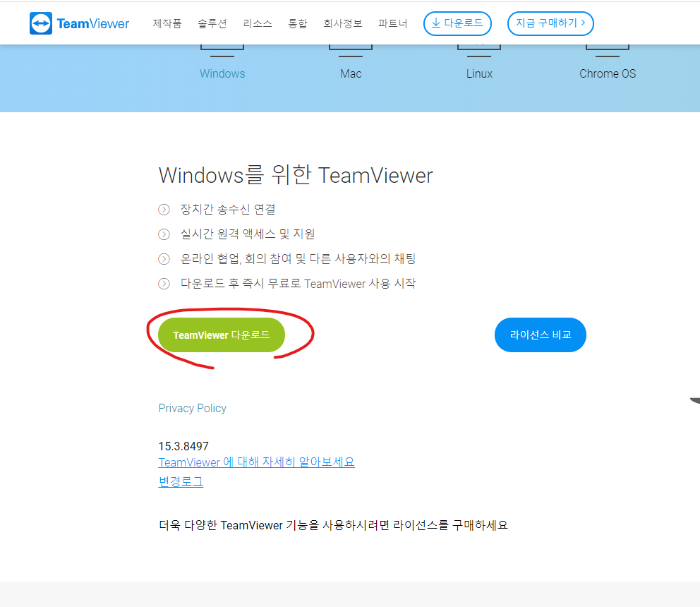Click the green TeamViewer 다운로드 button
The height and width of the screenshot is (607, 700).
click(222, 335)
